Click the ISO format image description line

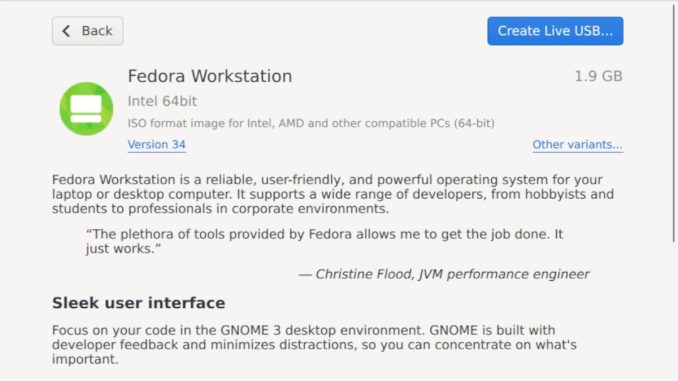click(x=311, y=123)
